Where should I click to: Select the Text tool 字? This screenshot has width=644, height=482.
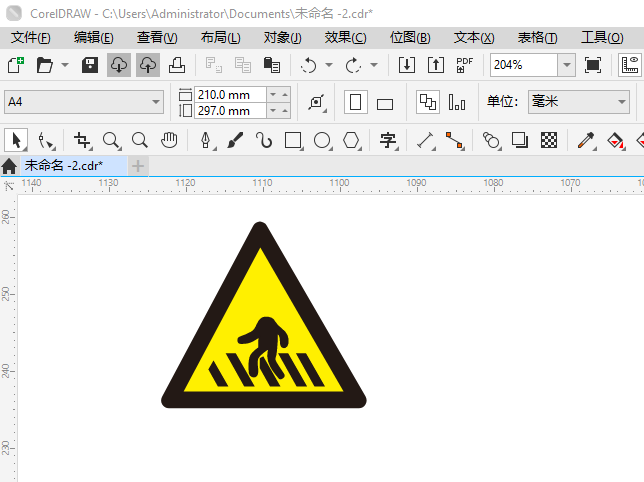pos(388,141)
